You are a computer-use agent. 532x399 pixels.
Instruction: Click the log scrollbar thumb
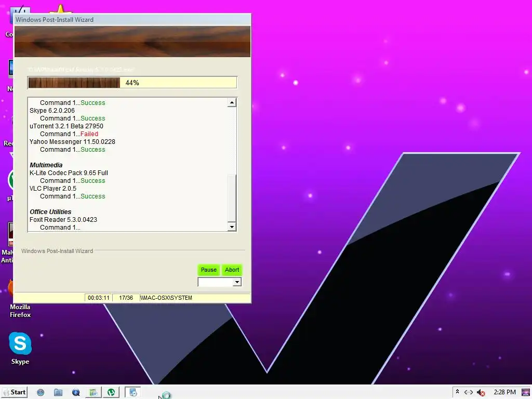pyautogui.click(x=232, y=198)
